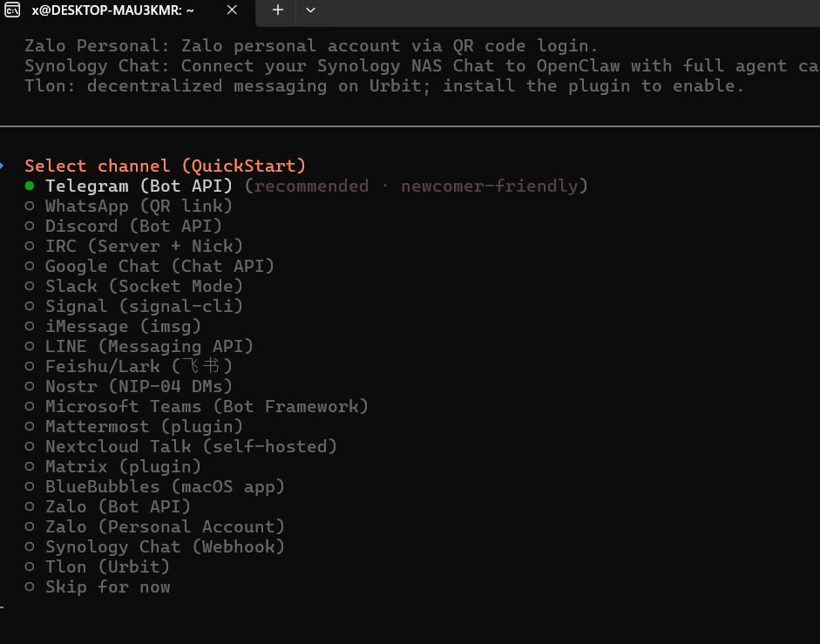Select Google Chat (Chat API)

(x=159, y=266)
